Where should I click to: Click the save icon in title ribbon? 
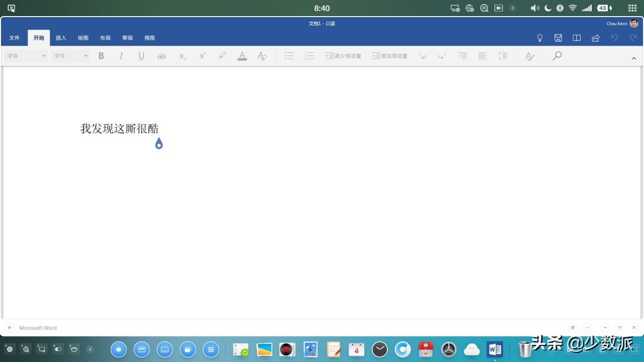pos(558,38)
